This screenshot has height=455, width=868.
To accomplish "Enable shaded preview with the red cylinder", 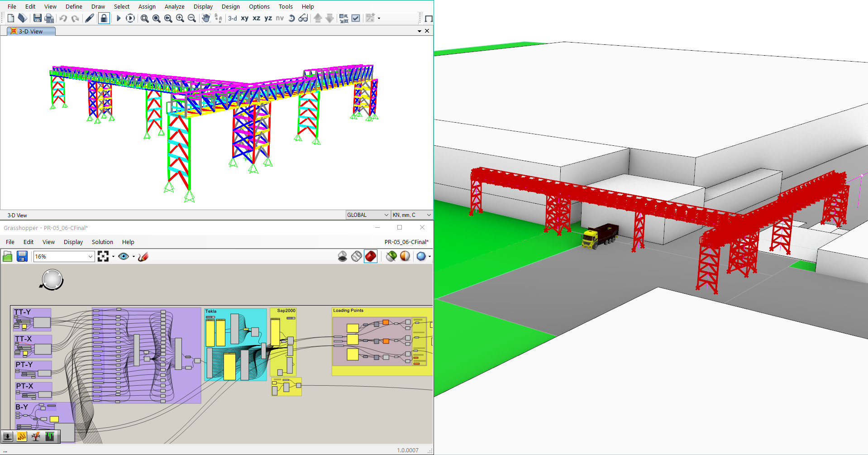I will coord(370,257).
